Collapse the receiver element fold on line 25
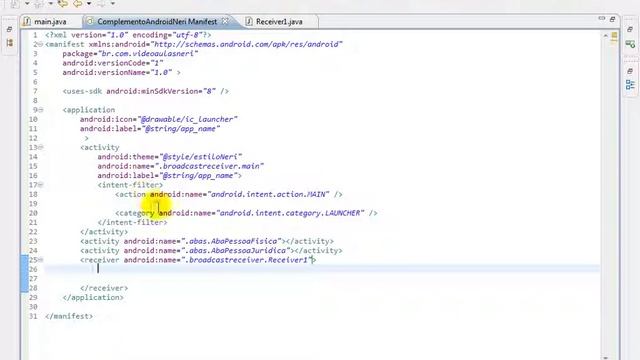Viewport: 640px width, 360px height. tap(40, 260)
